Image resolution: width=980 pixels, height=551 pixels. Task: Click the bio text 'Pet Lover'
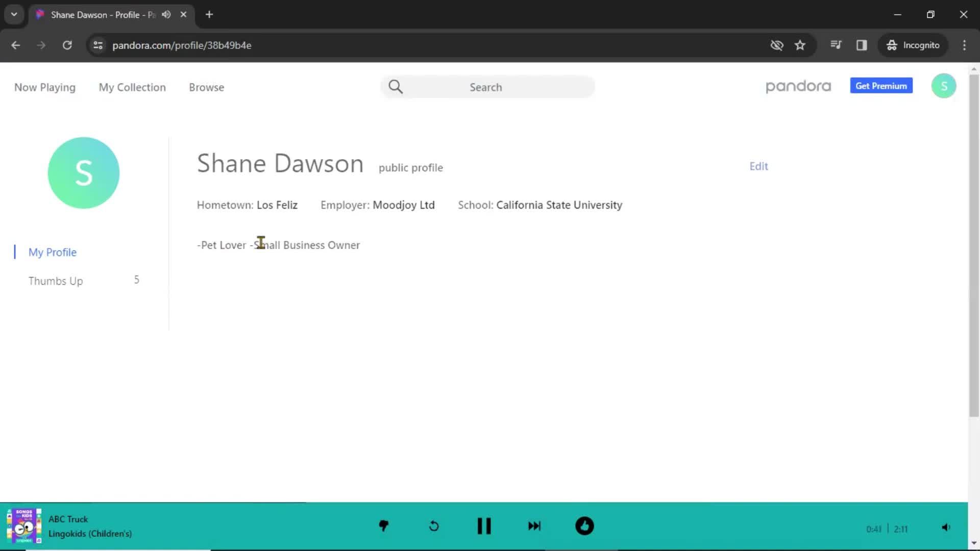click(x=224, y=245)
